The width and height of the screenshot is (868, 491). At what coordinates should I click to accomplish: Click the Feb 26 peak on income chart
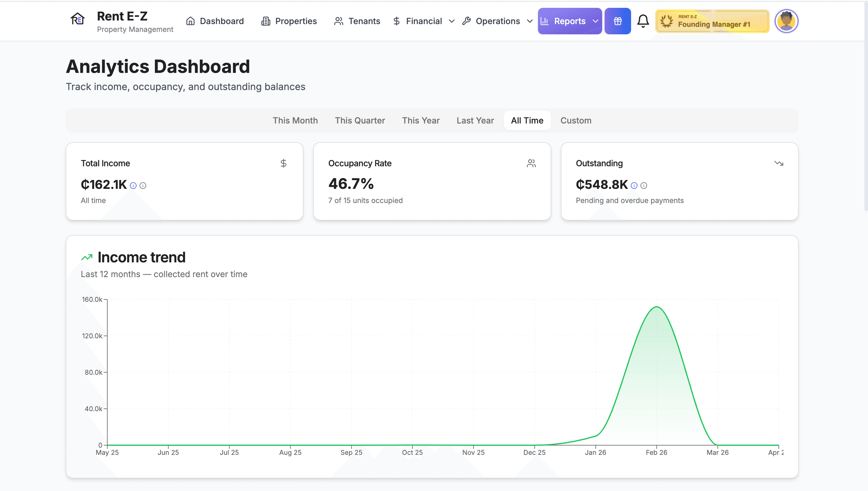coord(656,307)
